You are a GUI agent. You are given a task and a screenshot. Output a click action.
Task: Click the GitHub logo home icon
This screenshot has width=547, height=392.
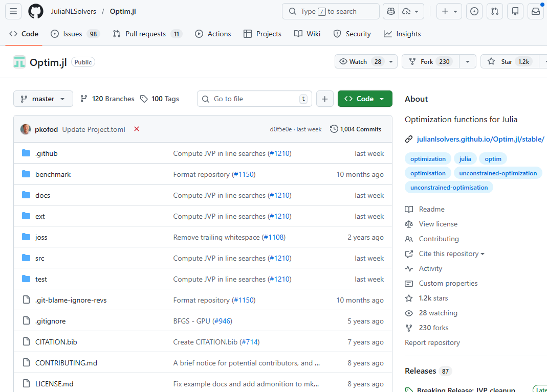click(36, 11)
